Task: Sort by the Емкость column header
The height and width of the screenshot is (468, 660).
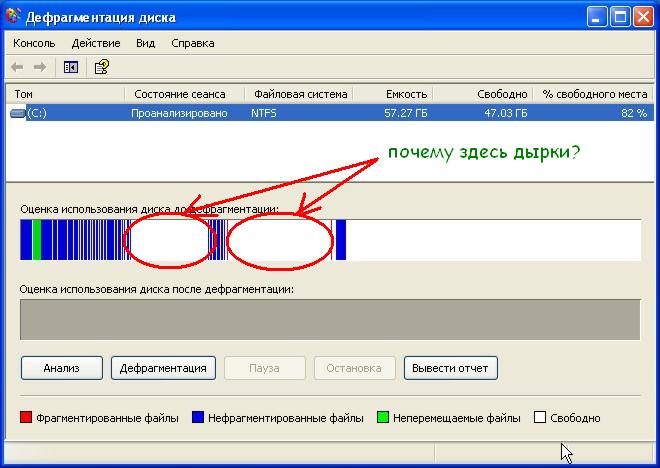Action: pyautogui.click(x=393, y=94)
